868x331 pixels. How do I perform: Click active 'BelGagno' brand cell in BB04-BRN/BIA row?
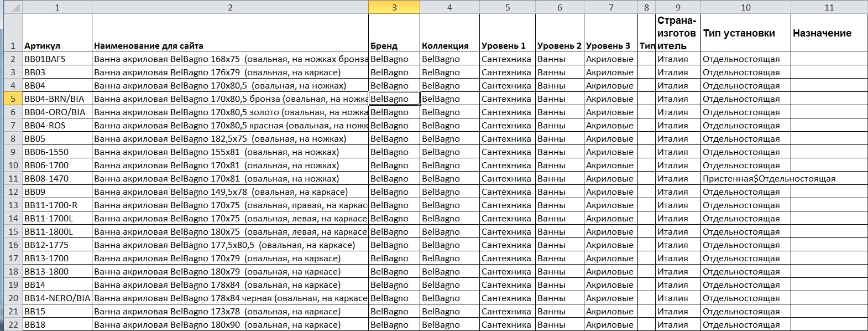(x=394, y=99)
